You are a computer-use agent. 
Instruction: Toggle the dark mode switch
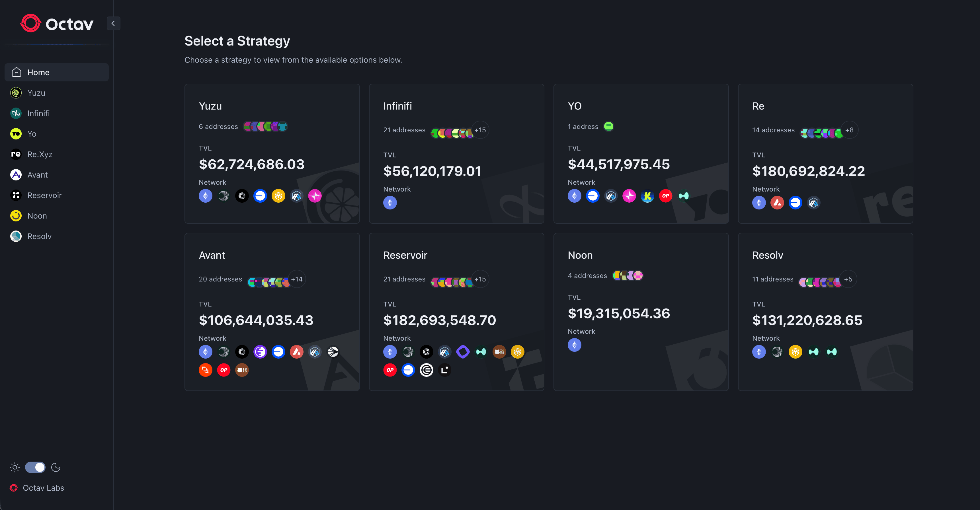coord(35,467)
